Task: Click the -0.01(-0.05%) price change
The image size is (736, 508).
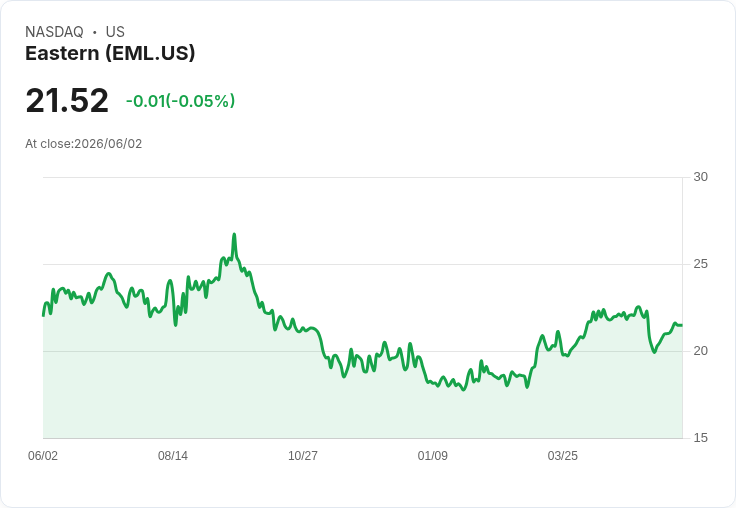Action: pyautogui.click(x=180, y=101)
